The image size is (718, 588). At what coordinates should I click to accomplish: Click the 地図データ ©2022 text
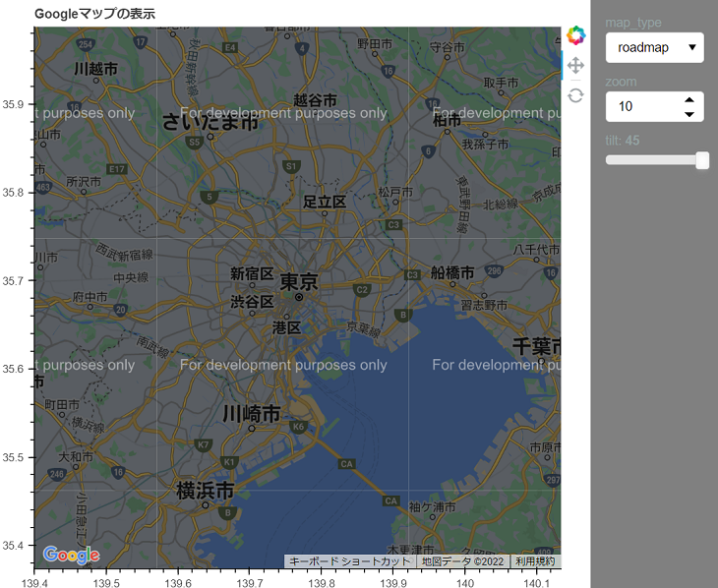pos(463,561)
